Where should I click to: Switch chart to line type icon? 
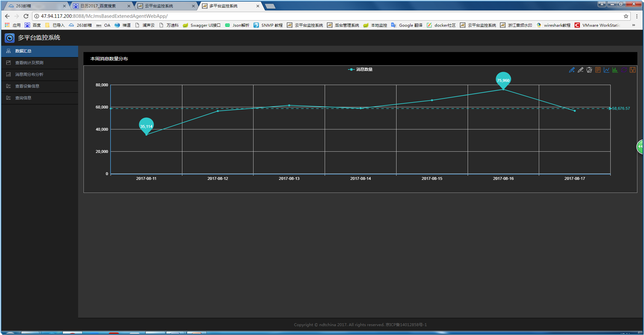click(606, 70)
